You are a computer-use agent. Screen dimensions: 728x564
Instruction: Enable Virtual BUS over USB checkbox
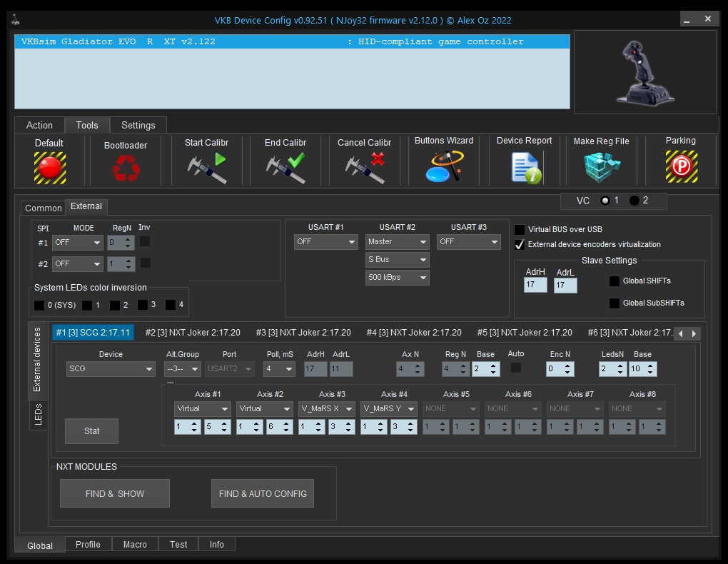[520, 230]
